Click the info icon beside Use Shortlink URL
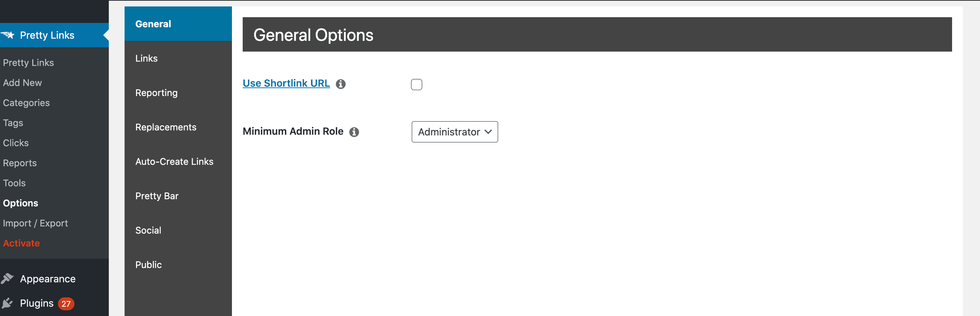The width and height of the screenshot is (980, 316). [340, 84]
